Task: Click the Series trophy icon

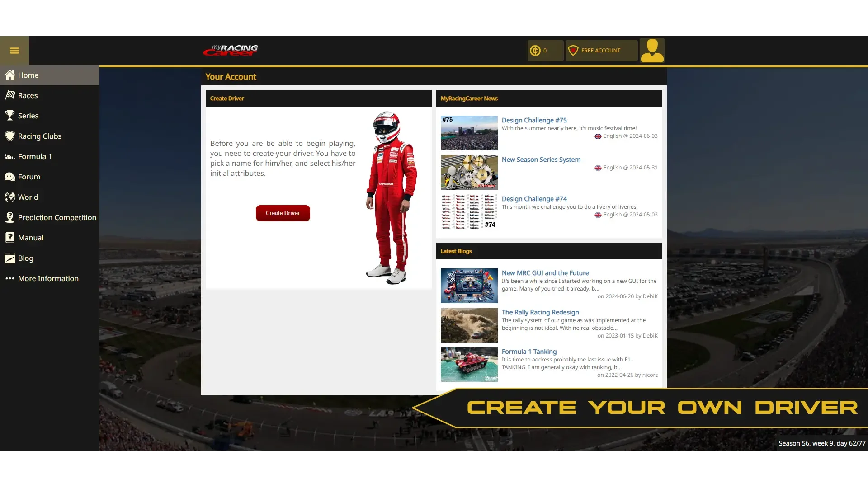Action: (10, 116)
